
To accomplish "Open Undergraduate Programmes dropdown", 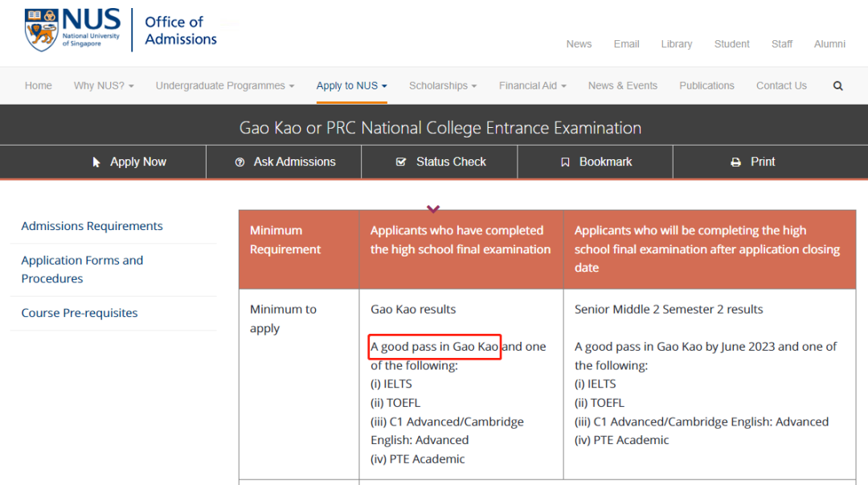I will point(225,86).
